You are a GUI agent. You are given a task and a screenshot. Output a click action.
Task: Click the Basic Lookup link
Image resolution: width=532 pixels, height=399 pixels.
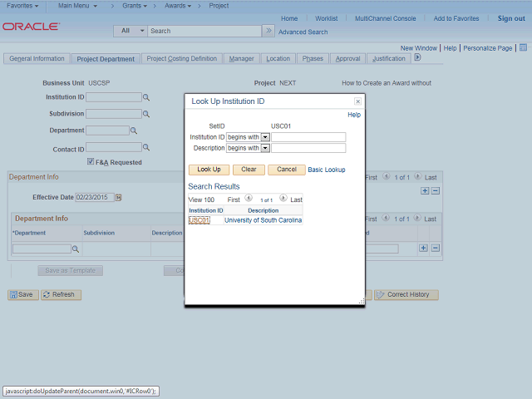(327, 170)
